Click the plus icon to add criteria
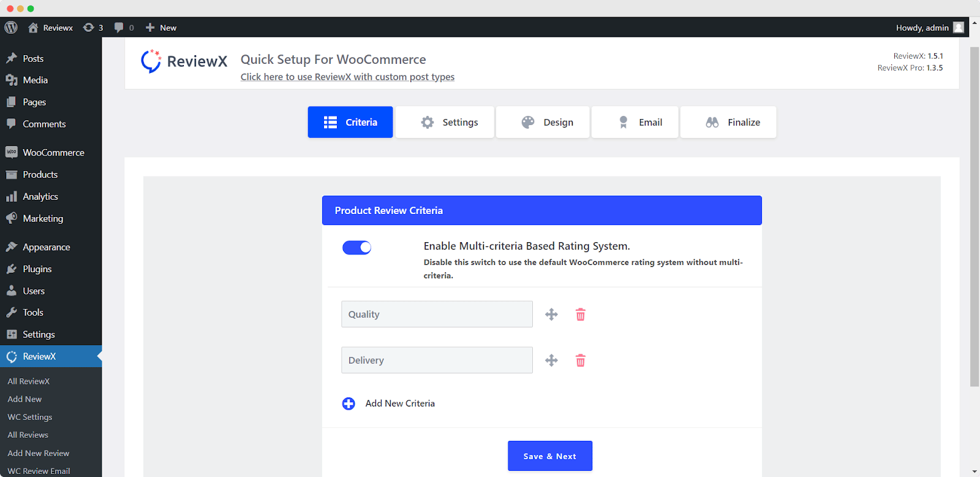 click(x=349, y=403)
